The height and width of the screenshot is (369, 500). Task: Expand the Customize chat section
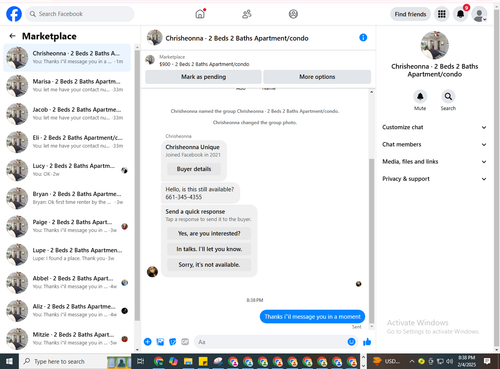click(434, 127)
